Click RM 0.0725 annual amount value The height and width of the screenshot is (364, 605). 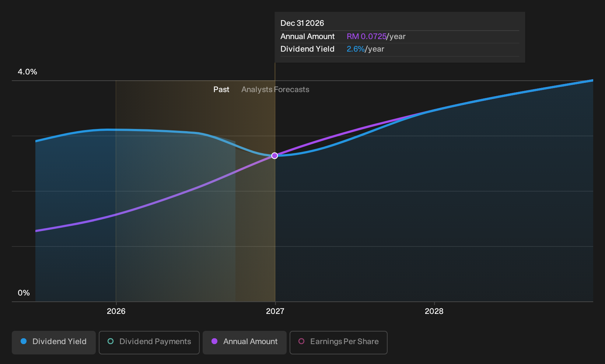pyautogui.click(x=367, y=36)
